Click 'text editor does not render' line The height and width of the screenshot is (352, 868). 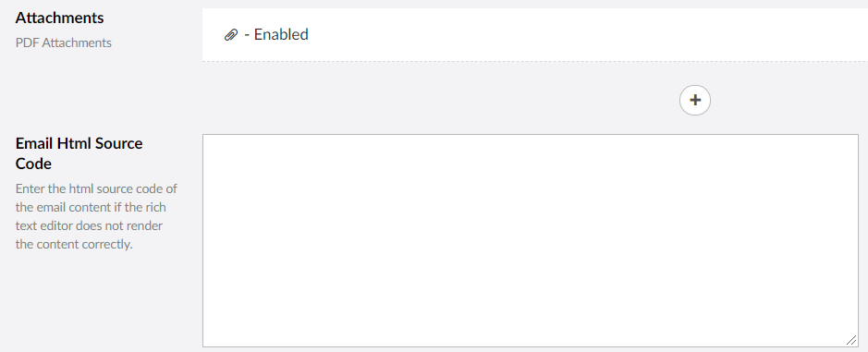pos(89,225)
